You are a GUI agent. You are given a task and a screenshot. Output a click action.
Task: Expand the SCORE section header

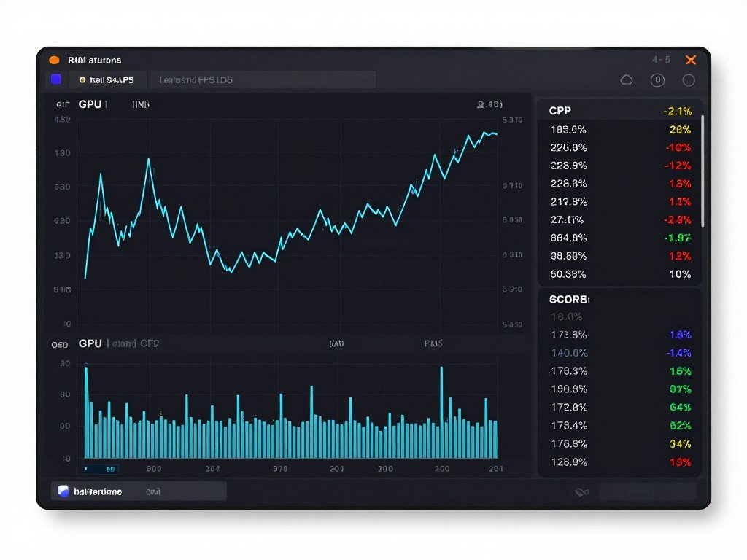pyautogui.click(x=568, y=299)
